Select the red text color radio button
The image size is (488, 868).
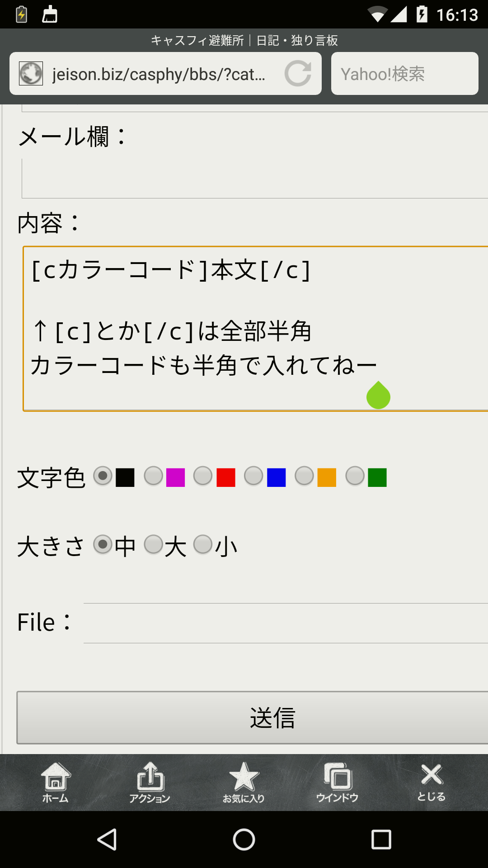coord(203,476)
